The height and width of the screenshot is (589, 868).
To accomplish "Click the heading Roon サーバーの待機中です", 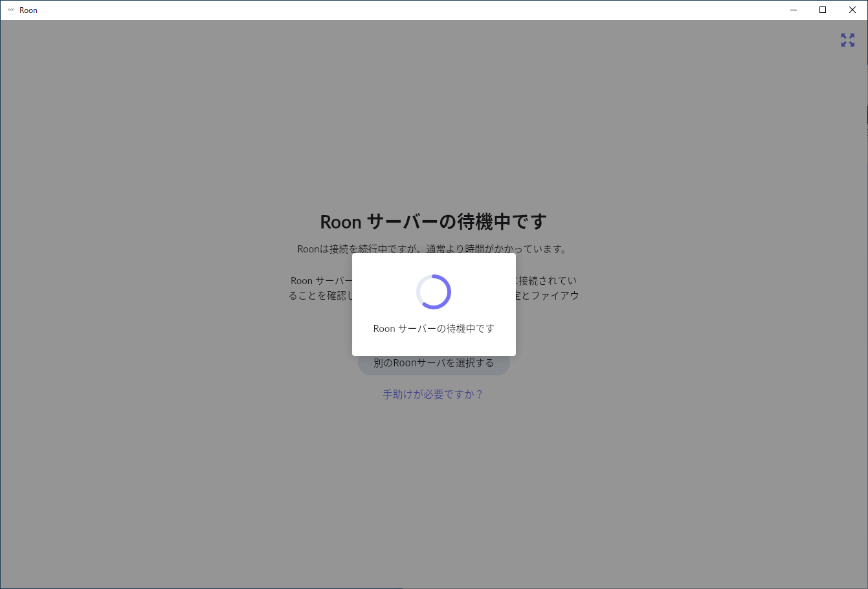I will pos(434,222).
